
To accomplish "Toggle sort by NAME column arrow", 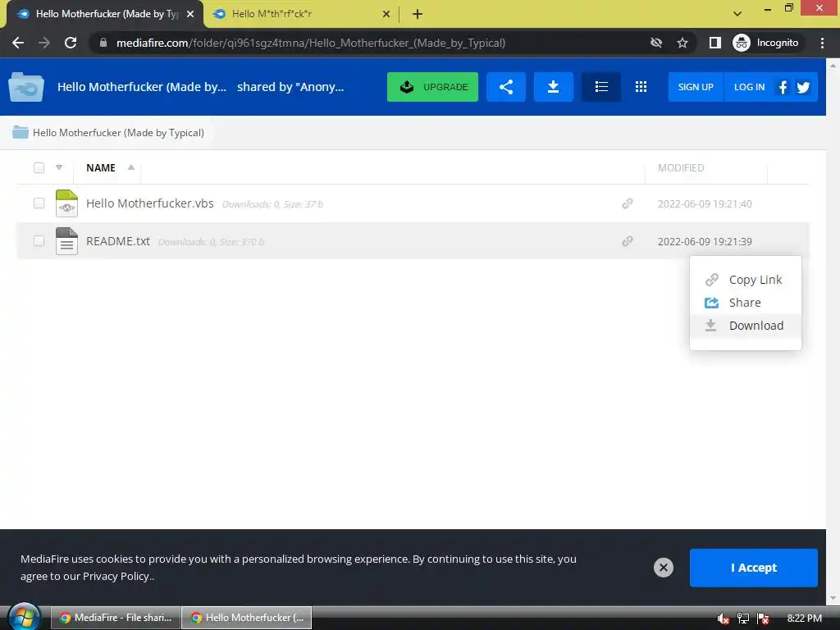I will pos(130,167).
